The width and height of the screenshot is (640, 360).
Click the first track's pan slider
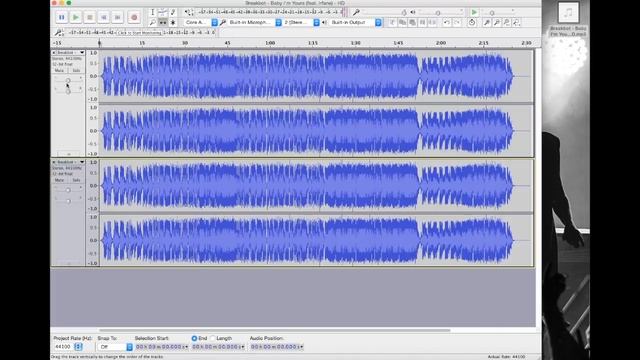[68, 91]
